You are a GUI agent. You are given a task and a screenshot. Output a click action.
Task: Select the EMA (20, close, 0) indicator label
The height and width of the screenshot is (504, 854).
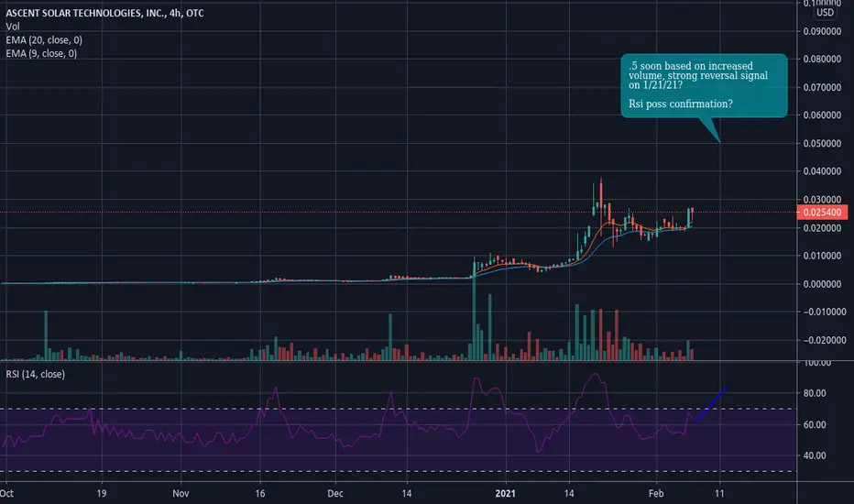(x=44, y=39)
